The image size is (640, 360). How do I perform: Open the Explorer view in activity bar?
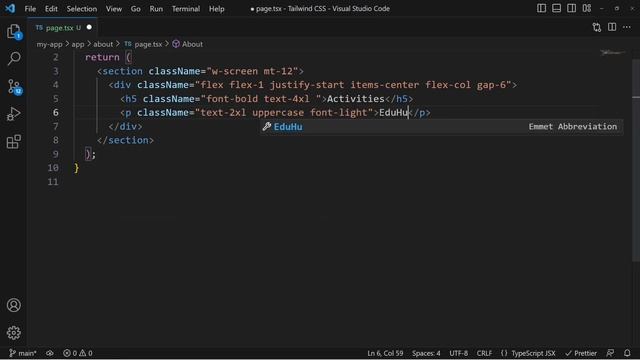click(x=13, y=31)
